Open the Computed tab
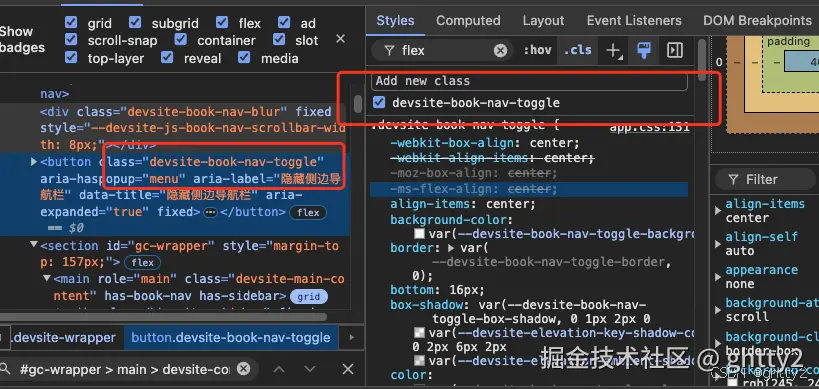 click(x=468, y=20)
